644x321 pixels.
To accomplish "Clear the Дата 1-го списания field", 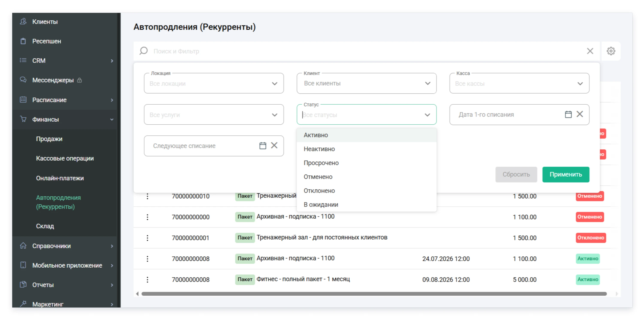I will point(580,115).
